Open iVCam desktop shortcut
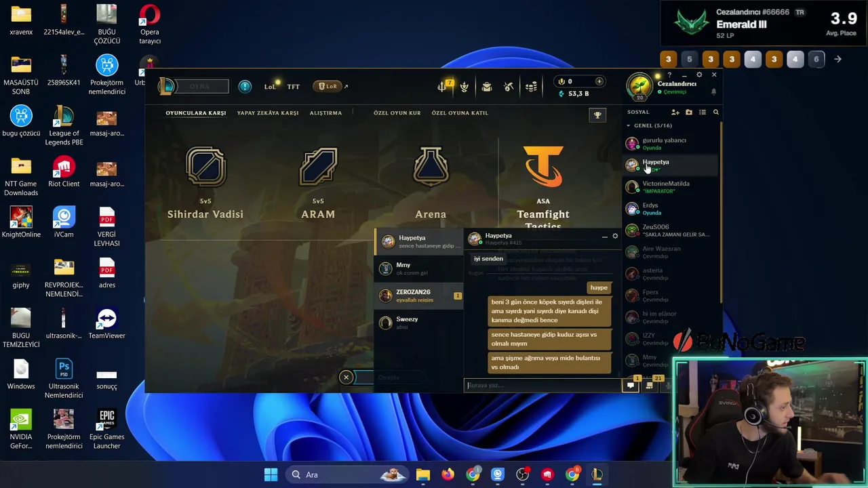 pos(64,222)
